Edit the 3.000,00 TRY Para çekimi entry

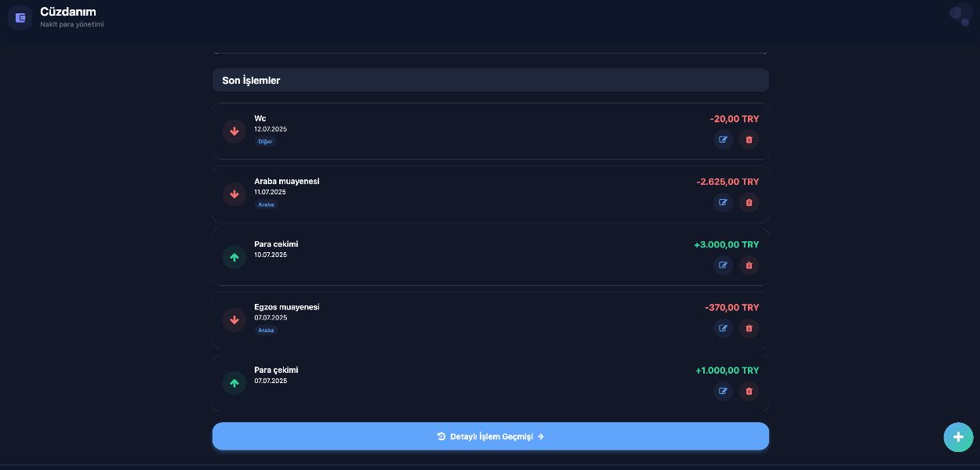723,266
